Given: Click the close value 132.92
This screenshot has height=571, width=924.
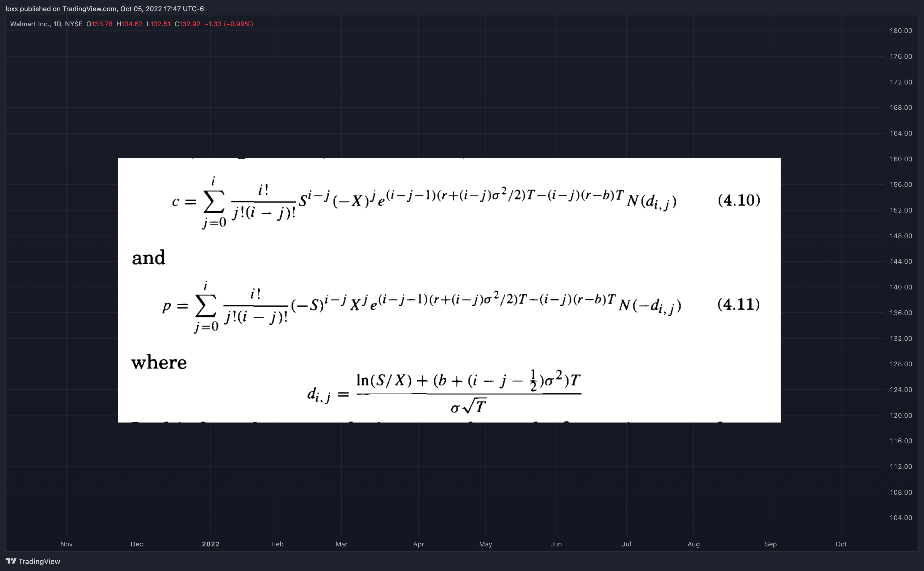Looking at the screenshot, I should point(190,24).
